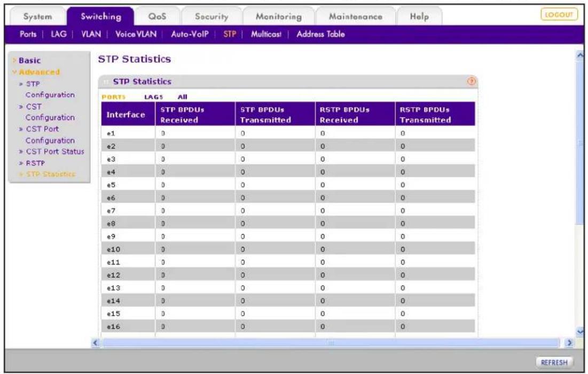Click the LOGOUT button
Viewport: 588px width, 374px height.
559,14
